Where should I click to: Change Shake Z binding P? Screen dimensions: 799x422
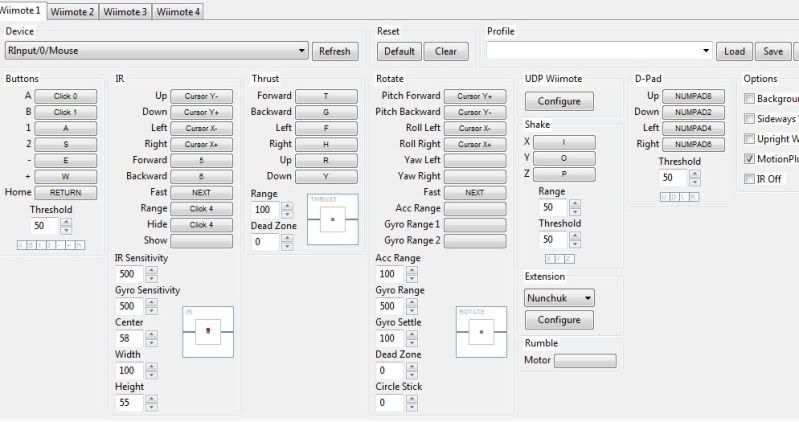coord(564,174)
